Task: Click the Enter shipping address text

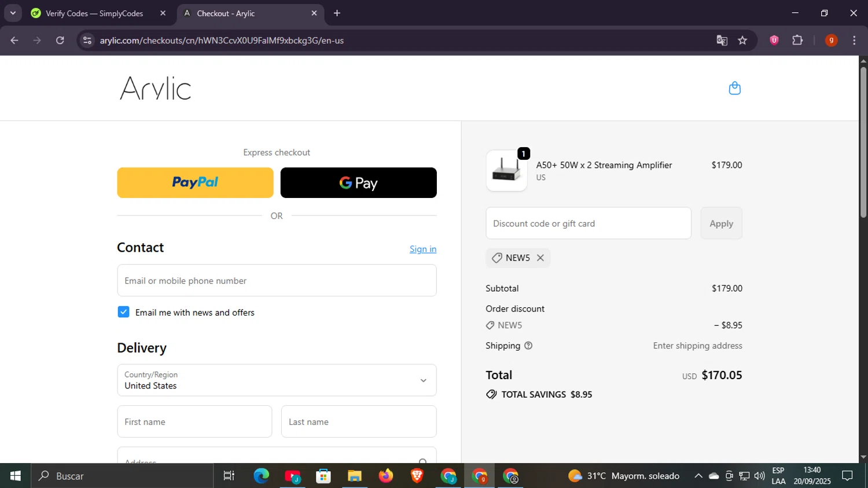Action: point(697,346)
